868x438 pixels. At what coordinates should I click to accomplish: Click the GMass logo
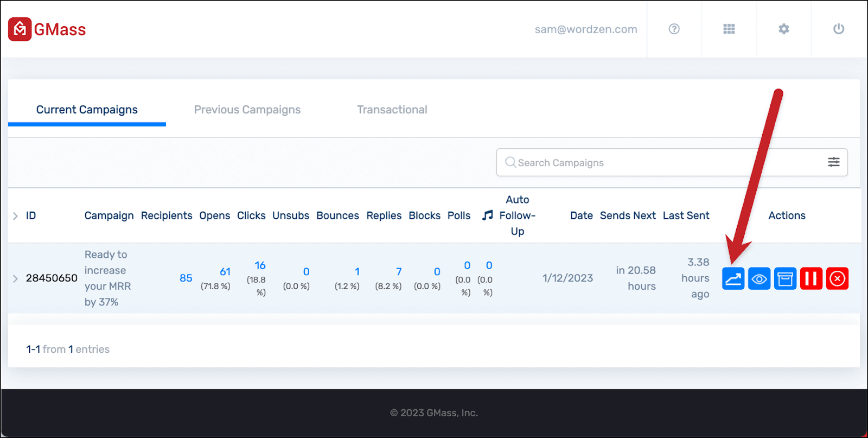tap(47, 29)
